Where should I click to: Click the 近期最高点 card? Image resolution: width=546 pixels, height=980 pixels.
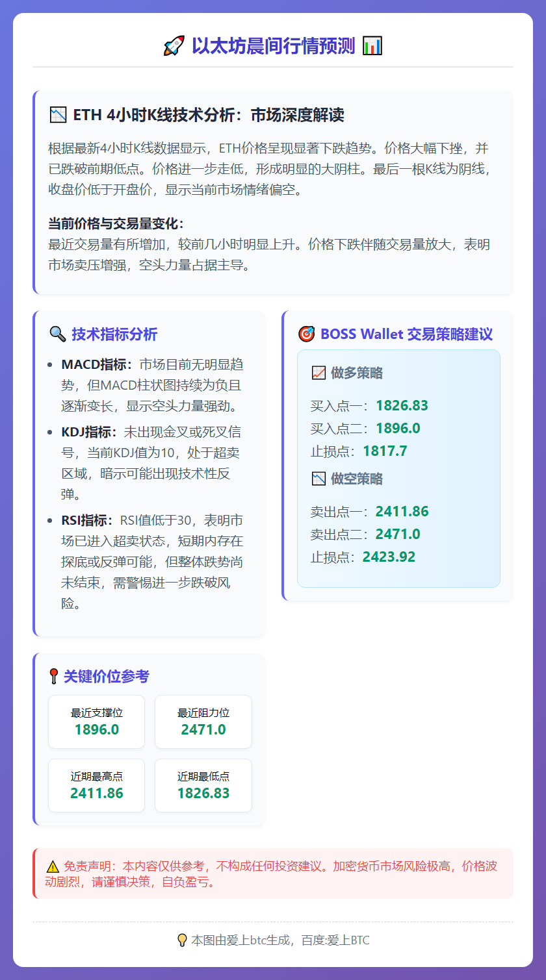coord(97,785)
